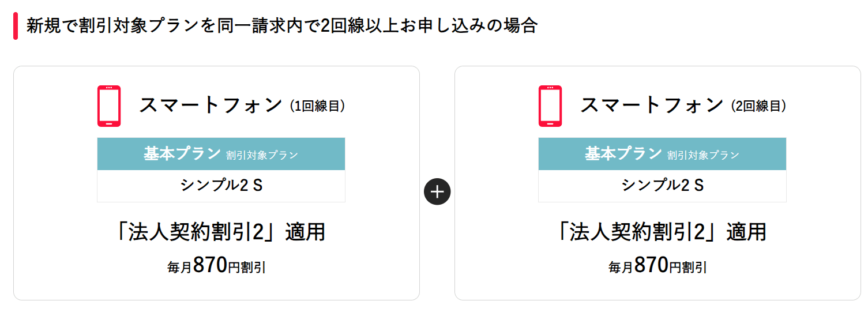Click the 割引対象プラン label in the first card
The width and height of the screenshot is (868, 316).
262,155
